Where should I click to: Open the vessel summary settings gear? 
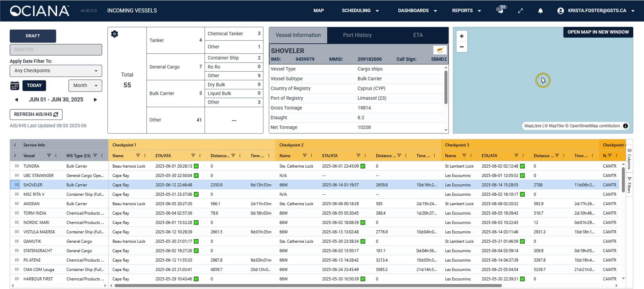click(x=114, y=34)
